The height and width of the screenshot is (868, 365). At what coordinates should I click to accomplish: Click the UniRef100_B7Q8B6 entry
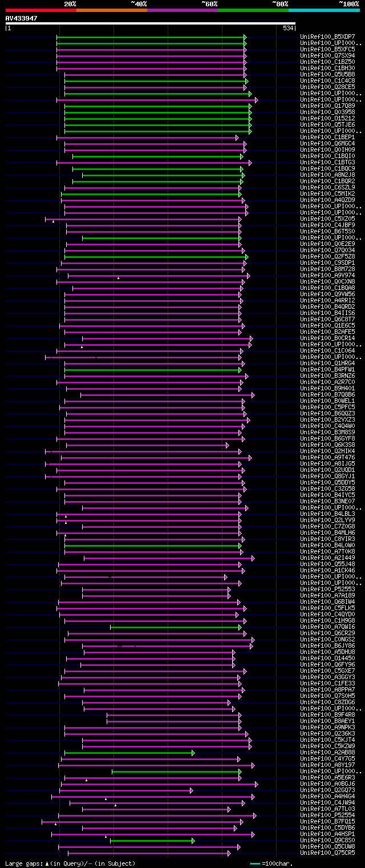pyautogui.click(x=327, y=395)
